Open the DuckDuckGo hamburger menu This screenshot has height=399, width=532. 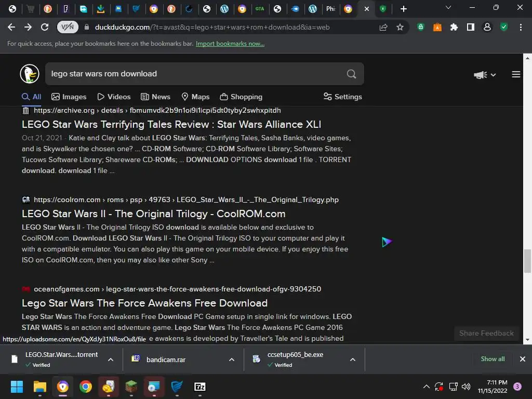[516, 74]
